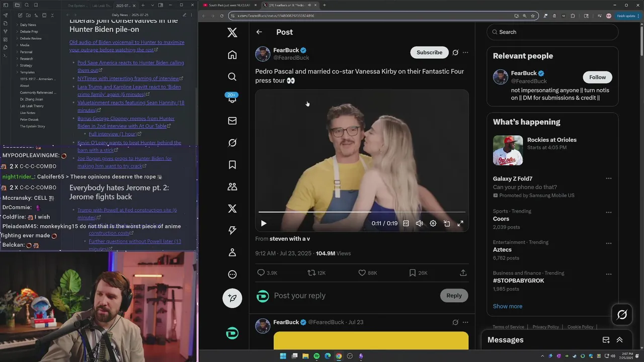
Task: Open NYTimes framing of interview link
Action: (128, 78)
